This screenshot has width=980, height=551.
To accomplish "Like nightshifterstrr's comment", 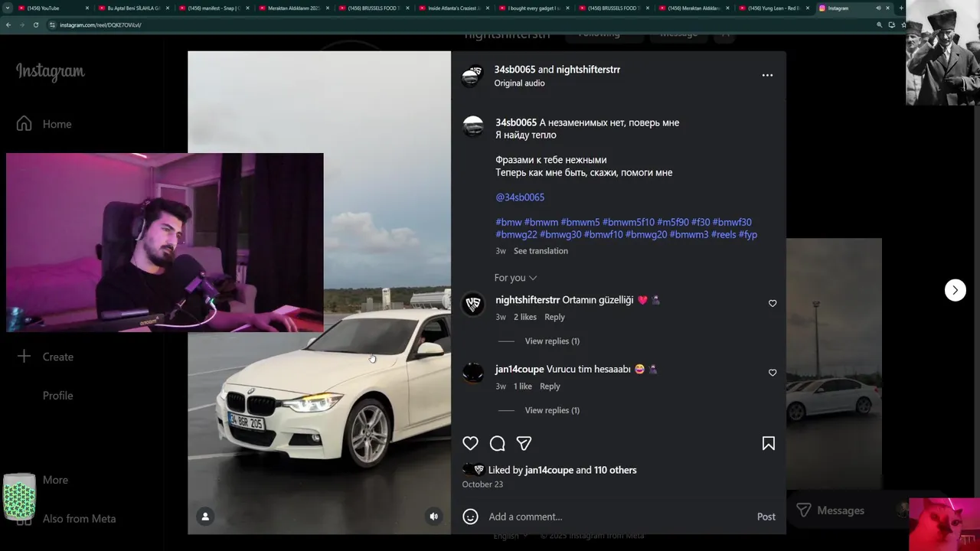I will point(772,304).
